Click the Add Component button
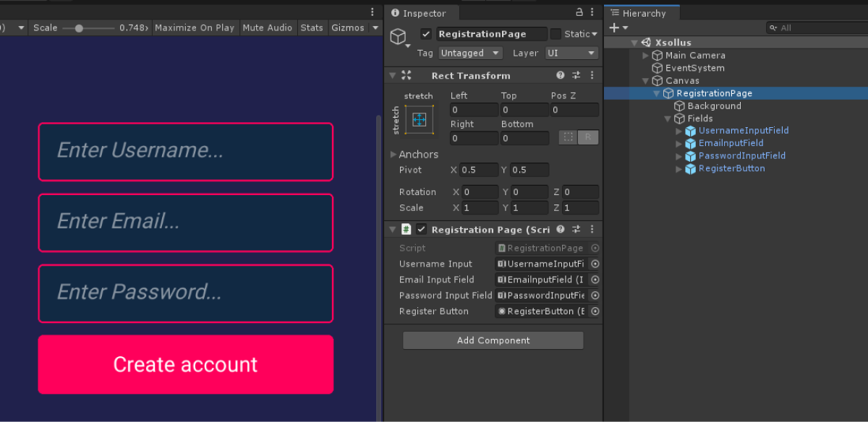 [493, 340]
